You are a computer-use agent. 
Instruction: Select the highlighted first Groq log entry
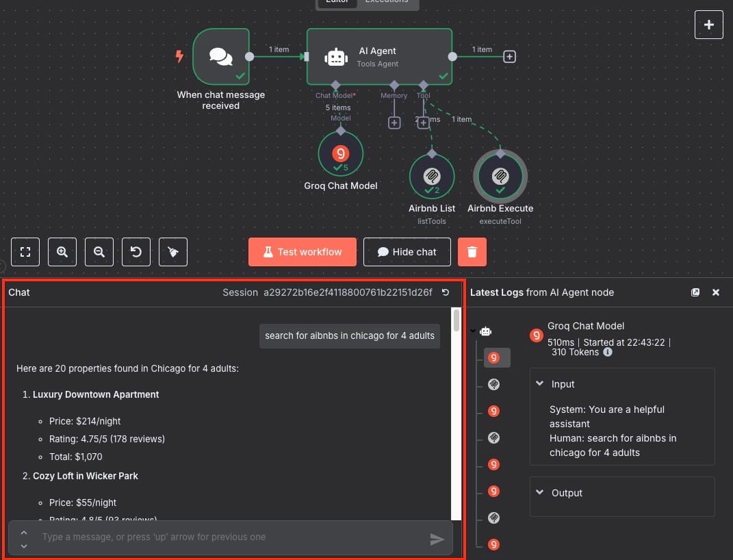point(496,357)
